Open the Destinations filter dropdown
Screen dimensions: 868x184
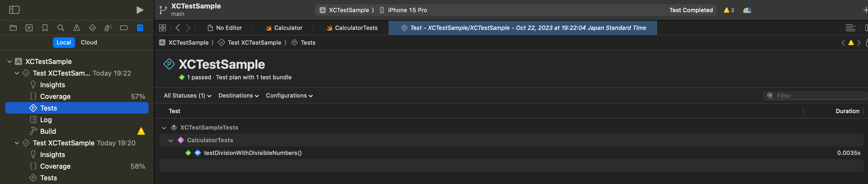(239, 96)
